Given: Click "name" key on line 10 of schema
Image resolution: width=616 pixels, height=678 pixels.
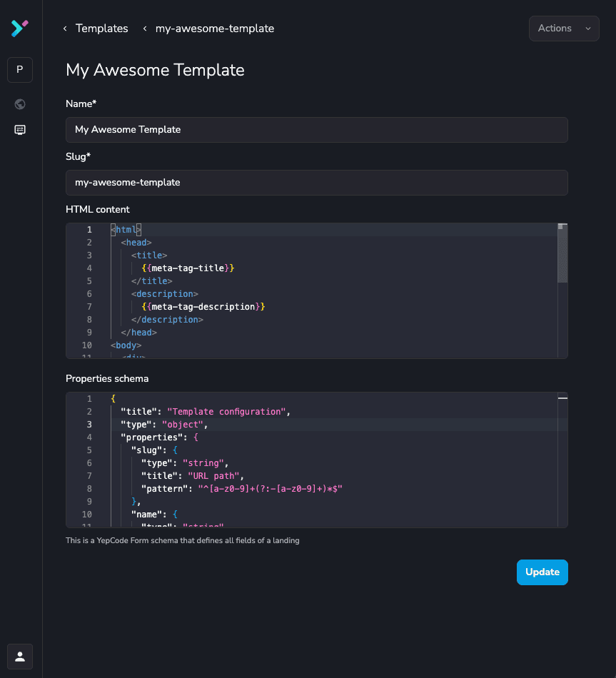Looking at the screenshot, I should [146, 515].
